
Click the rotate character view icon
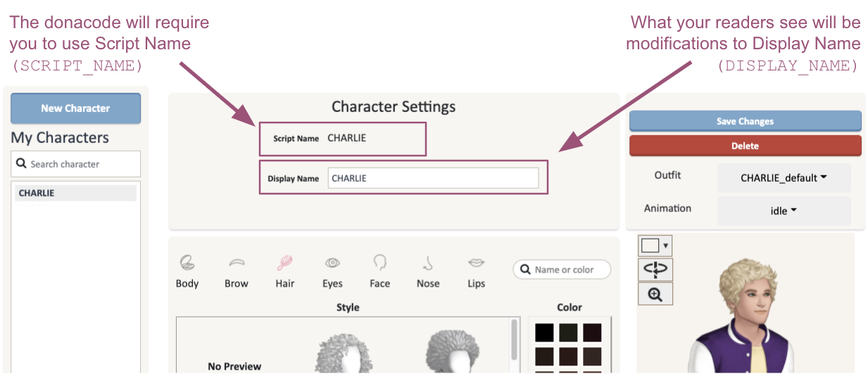[x=655, y=270]
